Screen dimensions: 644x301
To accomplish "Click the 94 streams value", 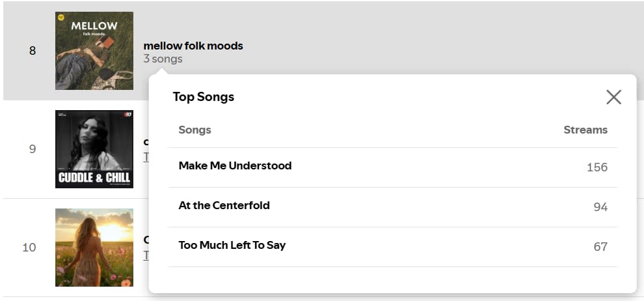I will [x=600, y=207].
